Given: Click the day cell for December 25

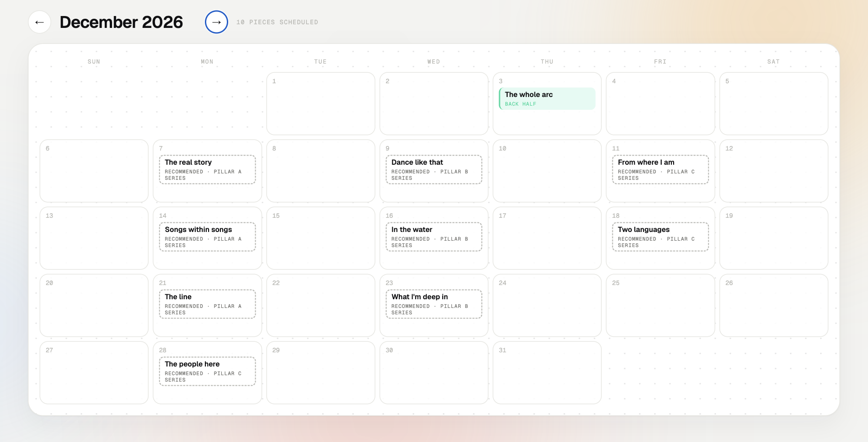Looking at the screenshot, I should [x=660, y=305].
